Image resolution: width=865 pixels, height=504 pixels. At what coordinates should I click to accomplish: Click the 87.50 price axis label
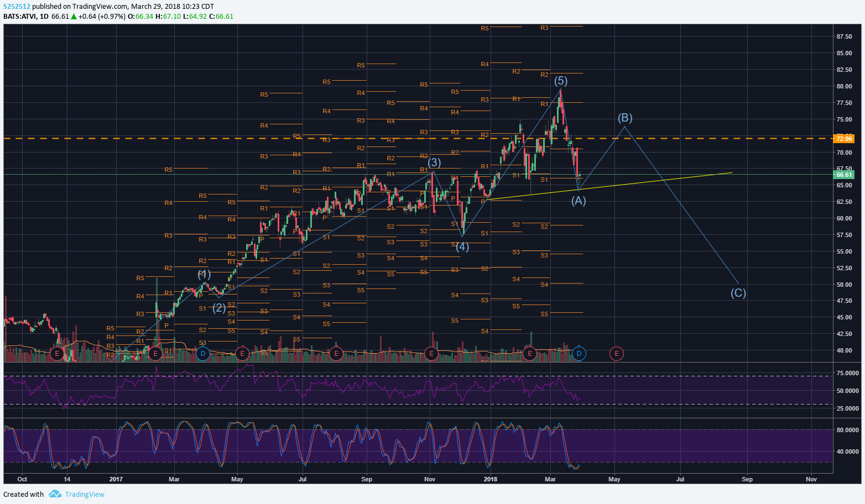[x=844, y=37]
